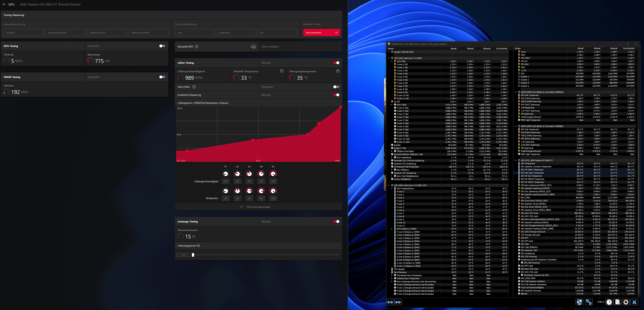Viewport: 644px width, 310px height.
Task: Click the Sensor column header in right HWiNFO pane
Action: pyautogui.click(x=541, y=49)
